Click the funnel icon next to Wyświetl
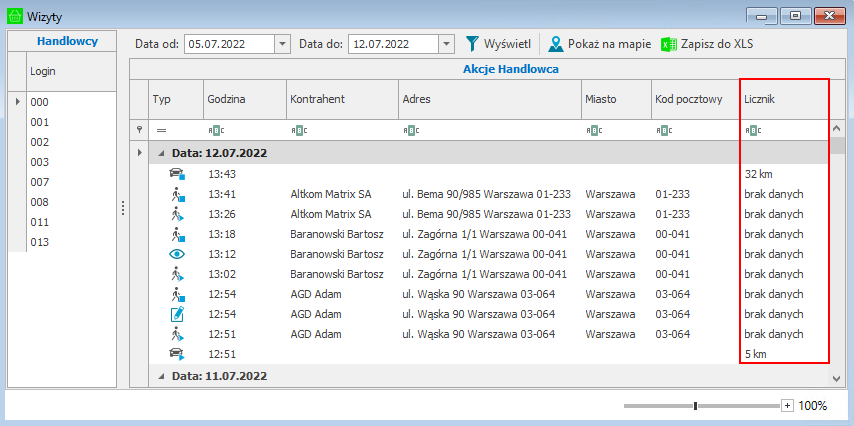Screen dimensions: 854x426 tap(473, 44)
